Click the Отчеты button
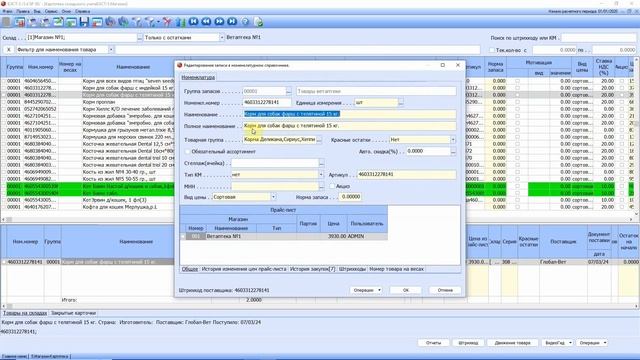This screenshot has width=640, height=360. [433, 343]
